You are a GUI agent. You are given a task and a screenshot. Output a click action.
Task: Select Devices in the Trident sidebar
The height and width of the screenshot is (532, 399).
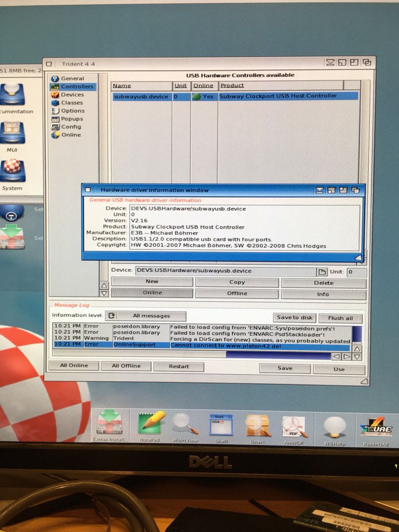point(72,95)
